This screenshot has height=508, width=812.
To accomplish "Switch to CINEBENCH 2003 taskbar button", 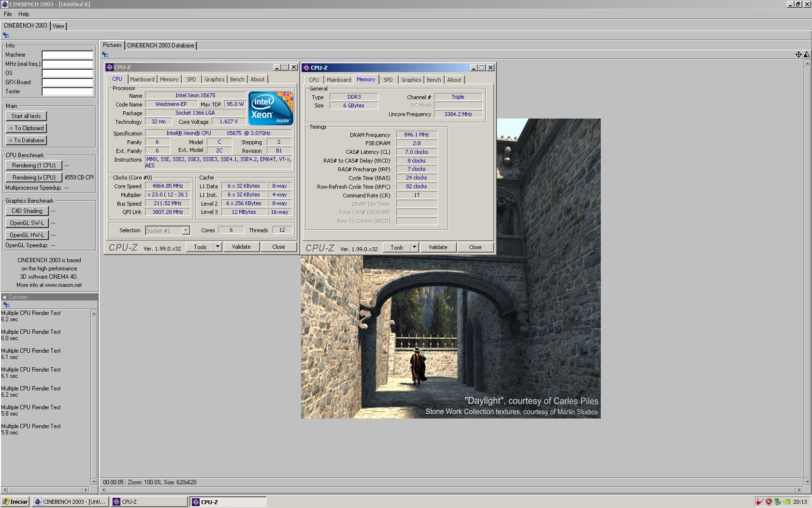I will [70, 502].
